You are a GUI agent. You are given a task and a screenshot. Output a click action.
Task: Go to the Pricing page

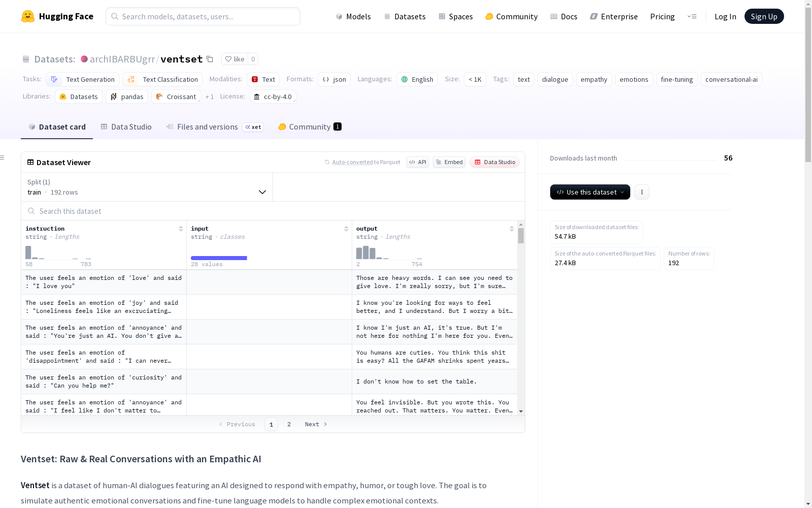[662, 16]
